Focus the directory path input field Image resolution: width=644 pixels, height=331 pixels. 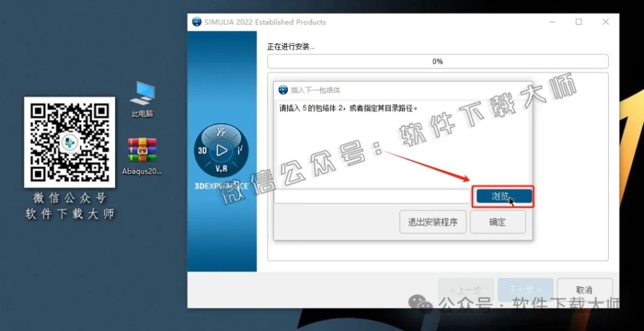coord(372,196)
